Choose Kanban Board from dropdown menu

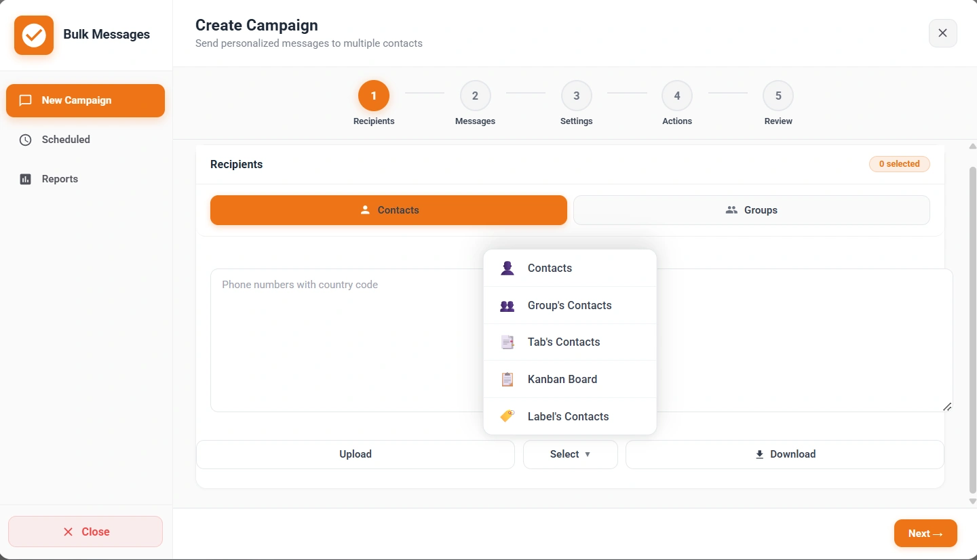point(570,379)
